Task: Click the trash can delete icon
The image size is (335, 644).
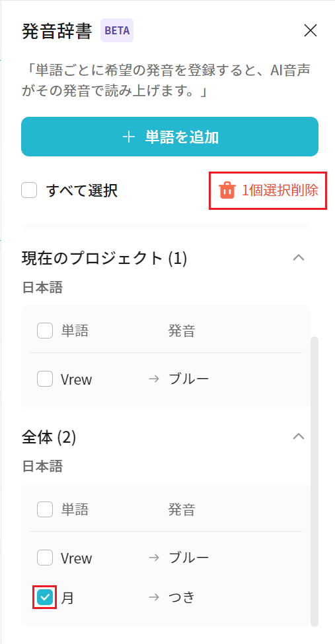Action: [x=227, y=191]
